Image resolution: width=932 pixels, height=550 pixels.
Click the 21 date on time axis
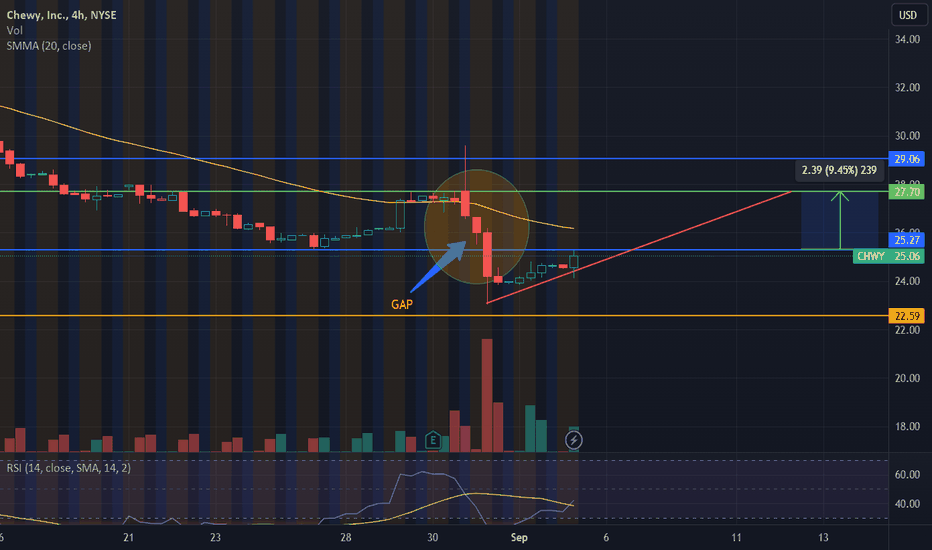128,538
